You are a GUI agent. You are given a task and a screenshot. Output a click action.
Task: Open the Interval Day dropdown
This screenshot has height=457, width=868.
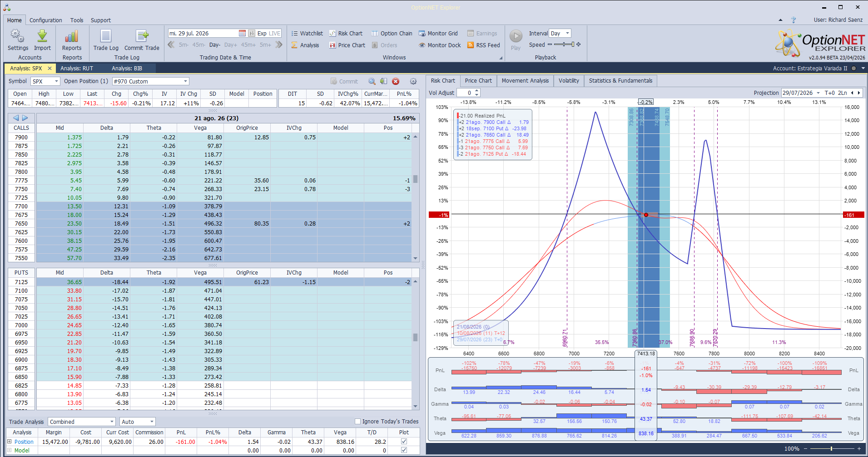[x=567, y=33]
